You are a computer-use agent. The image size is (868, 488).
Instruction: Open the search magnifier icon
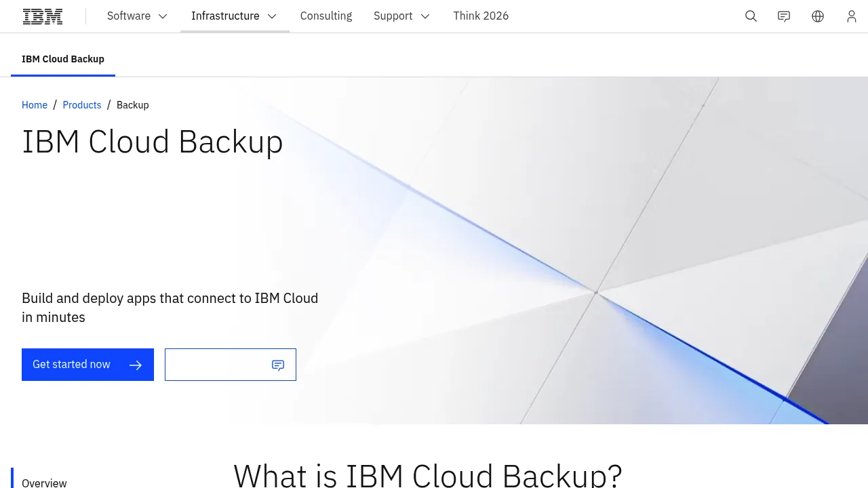pos(751,16)
